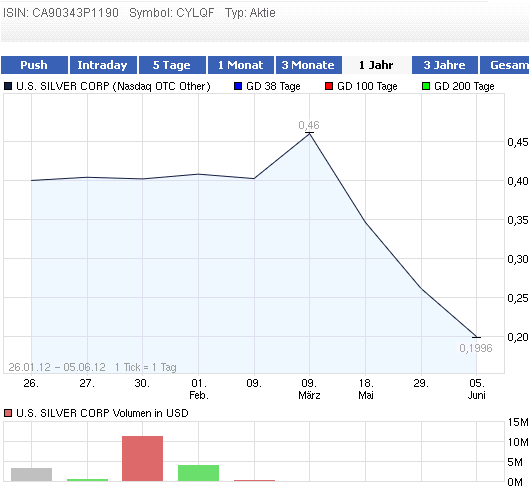Click the 0,1996 low value marker
Viewport: 529px width, 489px height.
tap(476, 348)
